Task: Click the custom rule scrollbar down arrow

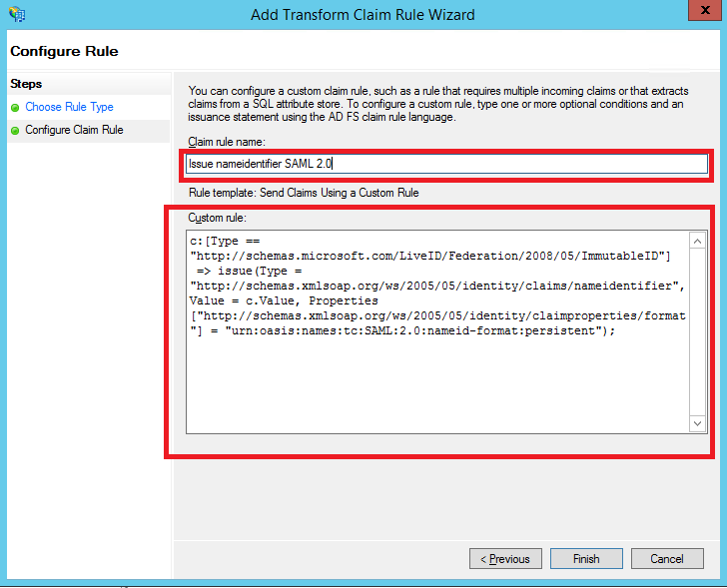Action: (697, 423)
